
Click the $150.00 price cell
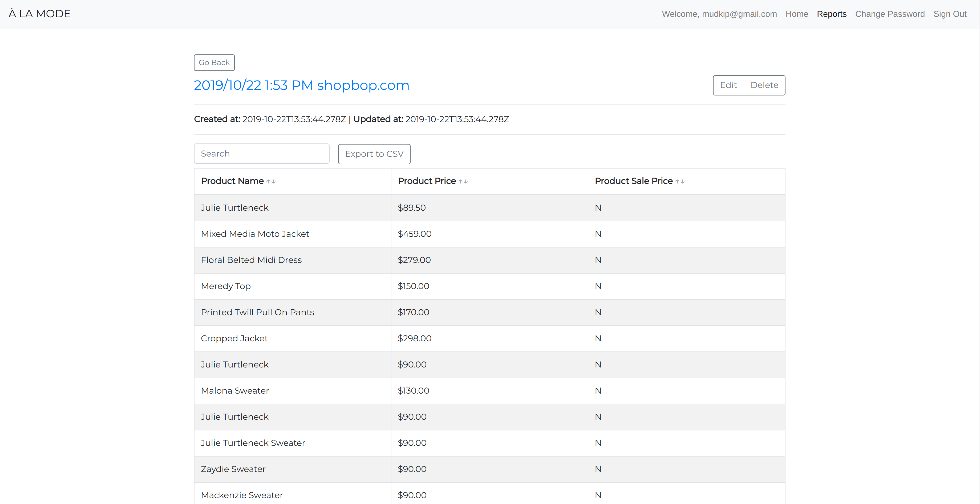(x=489, y=286)
